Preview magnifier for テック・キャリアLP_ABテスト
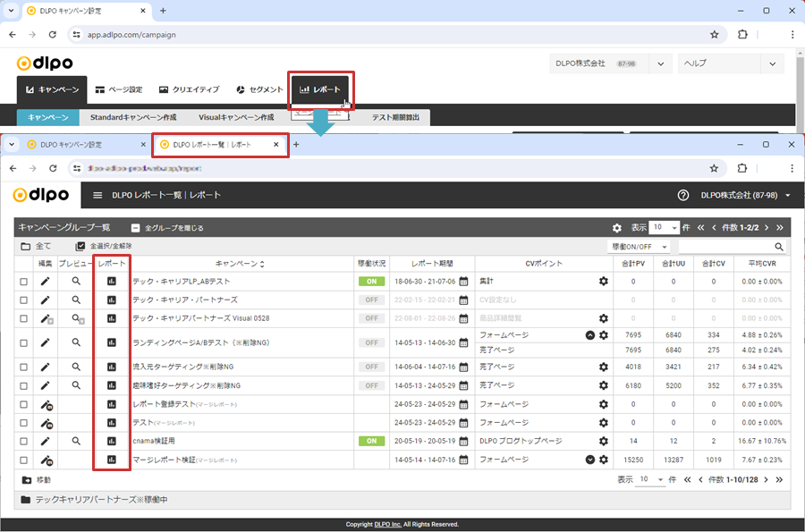This screenshot has height=532, width=805. pyautogui.click(x=76, y=281)
